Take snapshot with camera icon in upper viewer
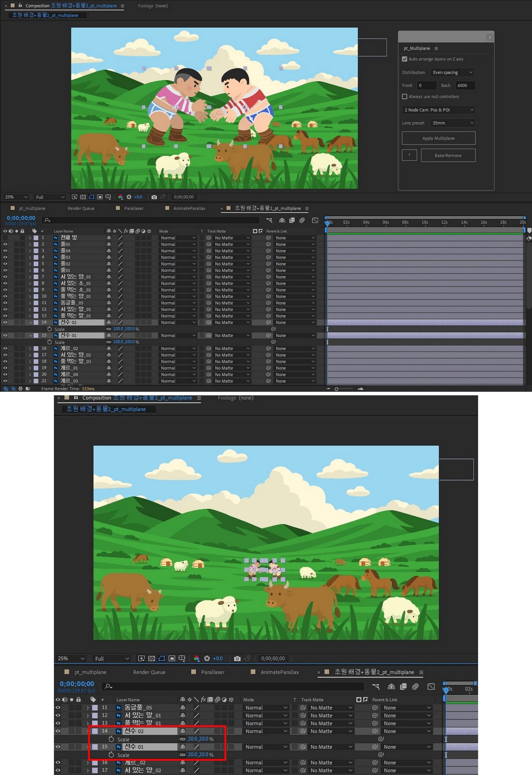The width and height of the screenshot is (532, 775). pos(154,197)
